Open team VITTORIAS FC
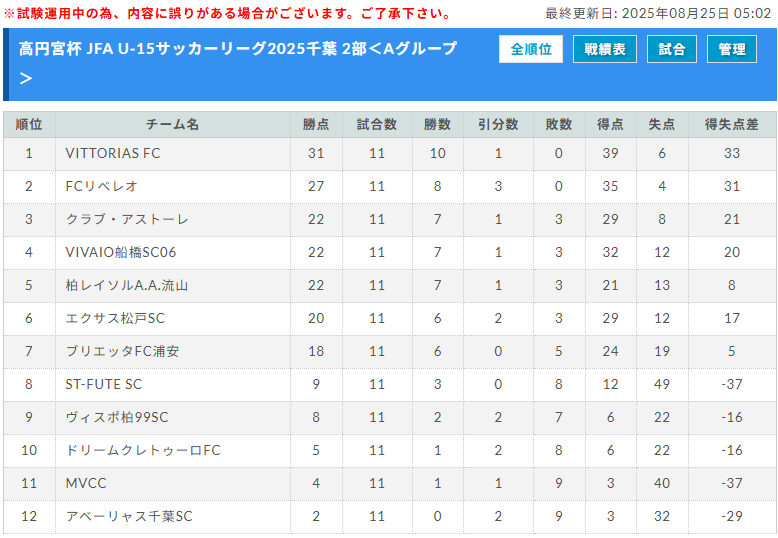 (x=112, y=153)
